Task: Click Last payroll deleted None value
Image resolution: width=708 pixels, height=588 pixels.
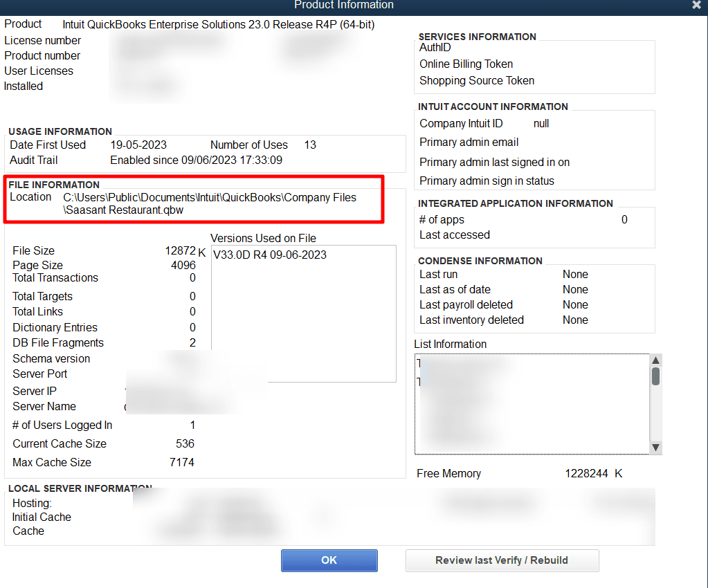Action: tap(575, 304)
